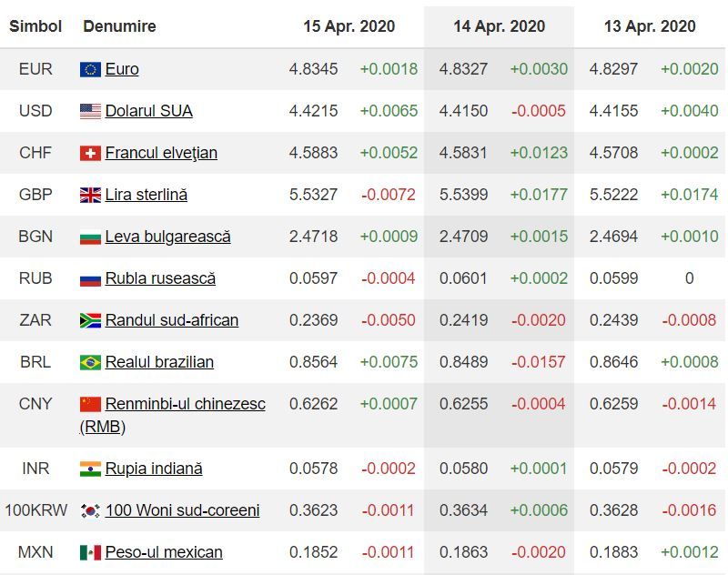Open Renminbi-ul chinezesc (RMB) link
The width and height of the screenshot is (728, 575).
185,404
